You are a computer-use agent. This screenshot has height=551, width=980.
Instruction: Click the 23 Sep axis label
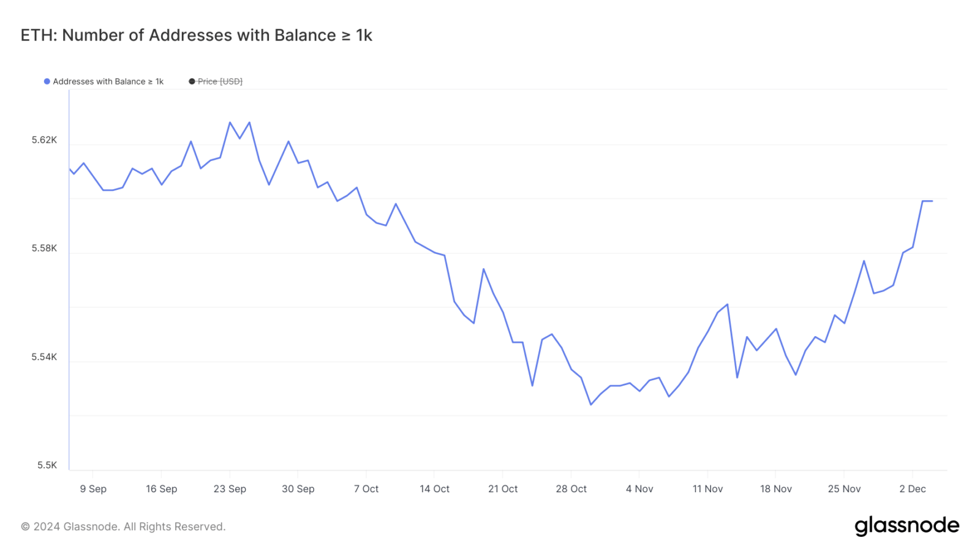(230, 489)
